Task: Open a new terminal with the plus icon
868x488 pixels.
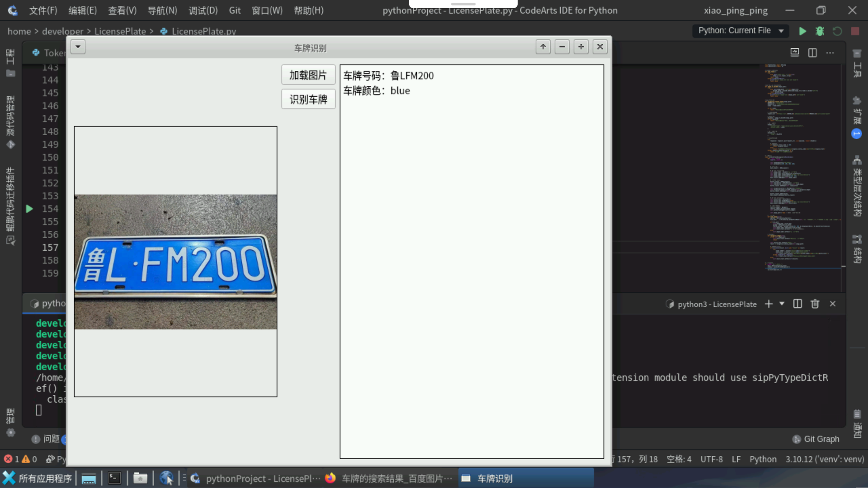Action: pos(769,304)
